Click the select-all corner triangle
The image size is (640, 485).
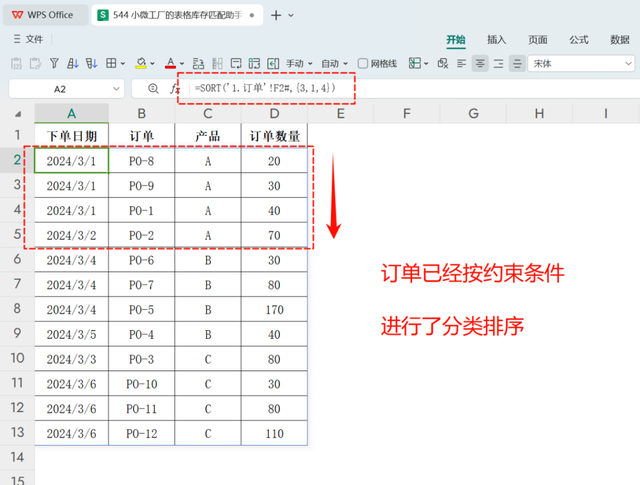tap(18, 114)
